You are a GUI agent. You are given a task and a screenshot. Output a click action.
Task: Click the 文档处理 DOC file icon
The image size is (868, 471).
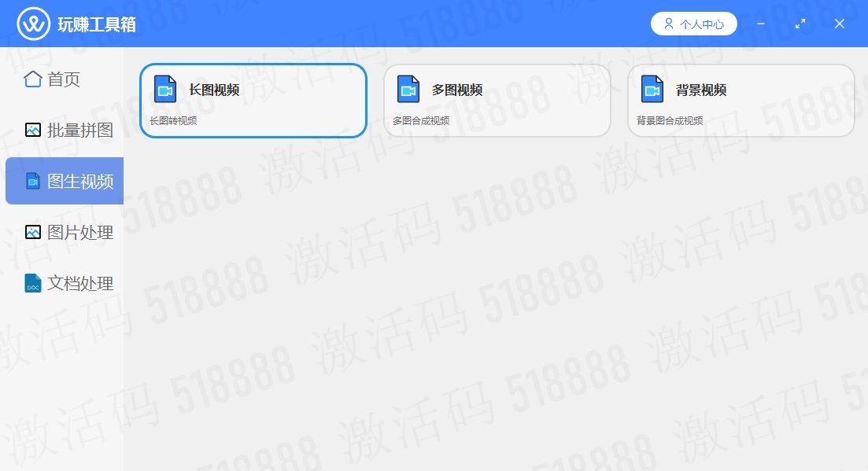pyautogui.click(x=33, y=283)
